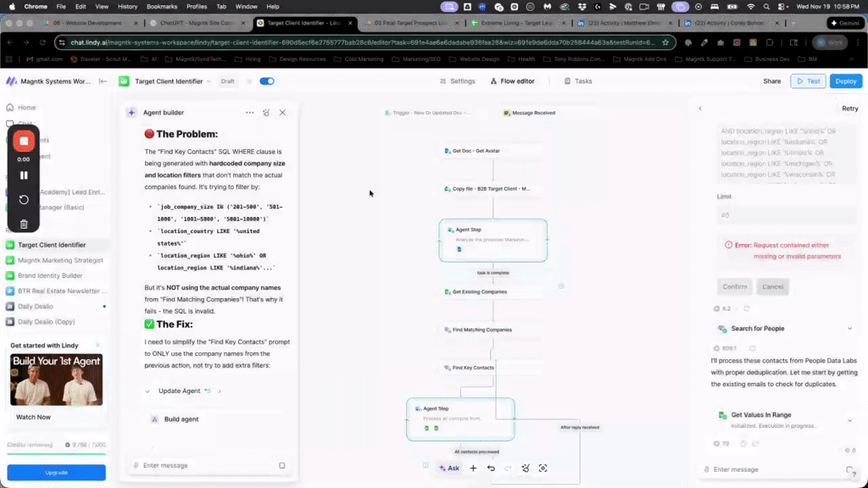Click plus icon in canvas toolbar
The image size is (868, 488).
click(473, 468)
